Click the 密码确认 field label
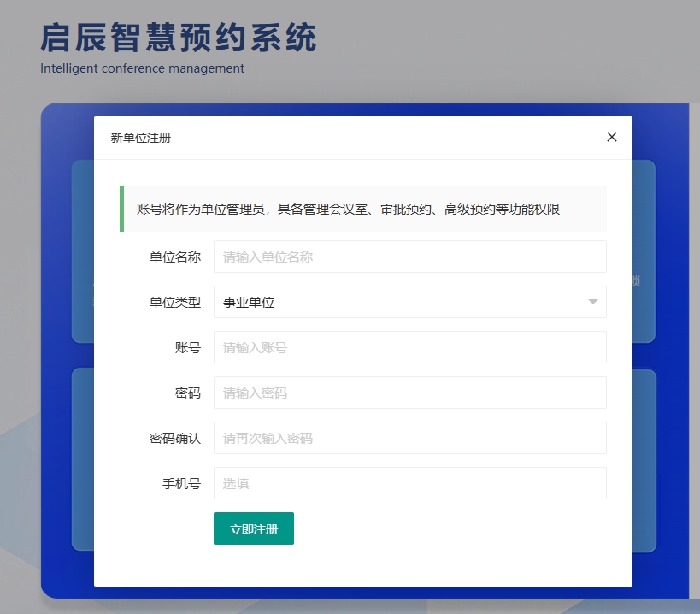This screenshot has width=700, height=614. coord(174,438)
